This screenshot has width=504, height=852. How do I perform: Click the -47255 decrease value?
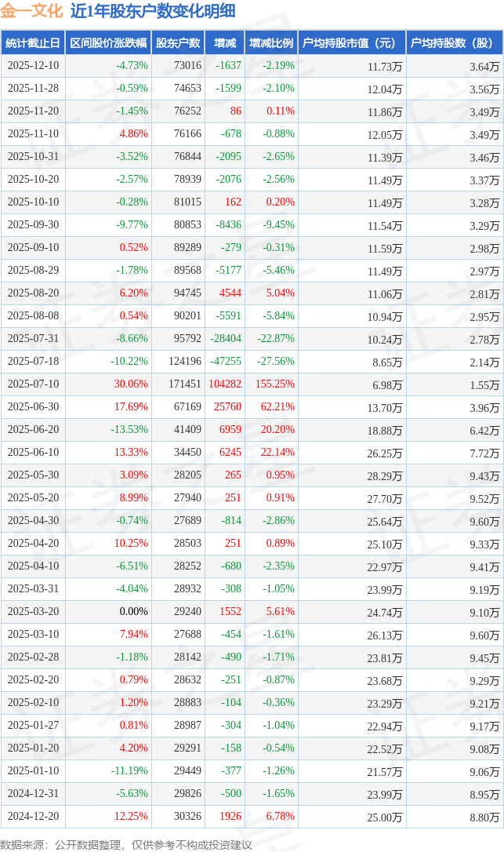point(226,362)
